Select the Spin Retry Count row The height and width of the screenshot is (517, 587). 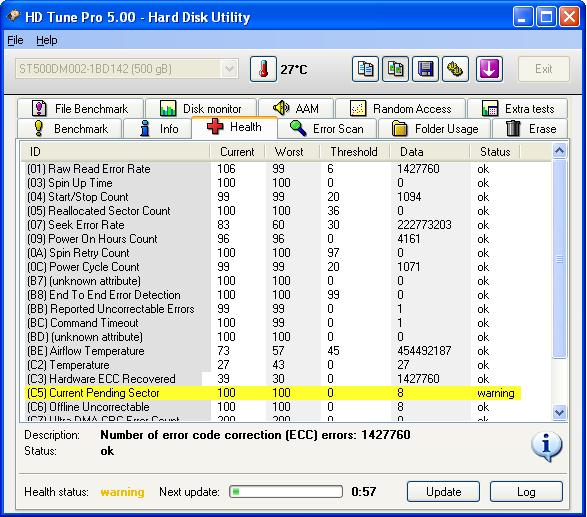coord(273,253)
